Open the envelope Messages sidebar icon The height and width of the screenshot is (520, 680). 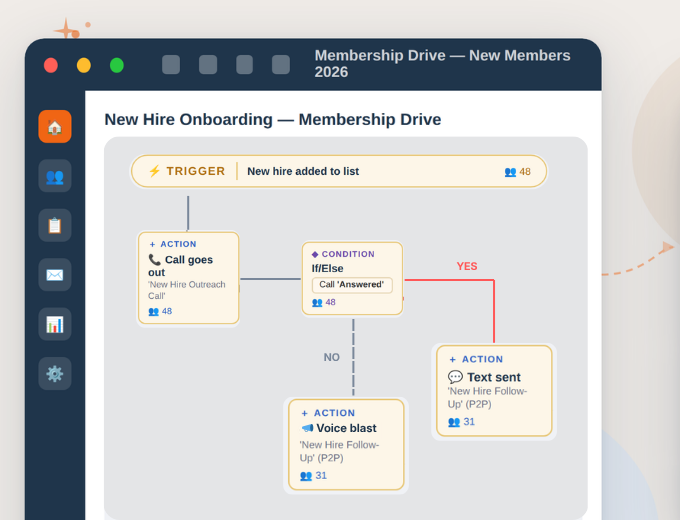coord(55,275)
